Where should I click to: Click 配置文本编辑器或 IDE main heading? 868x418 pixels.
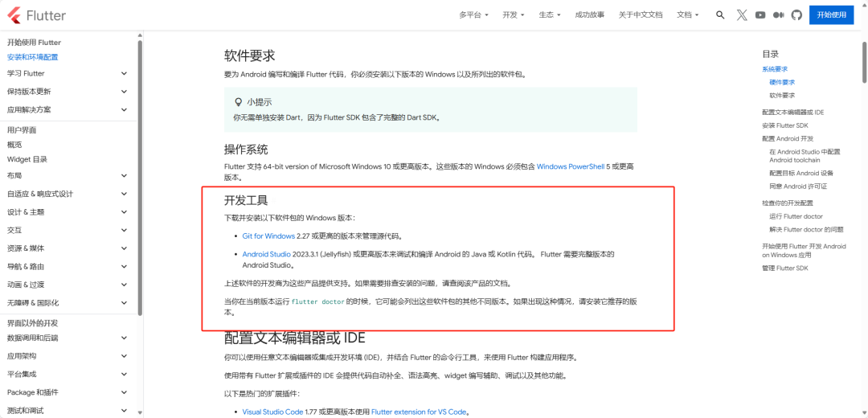point(294,337)
